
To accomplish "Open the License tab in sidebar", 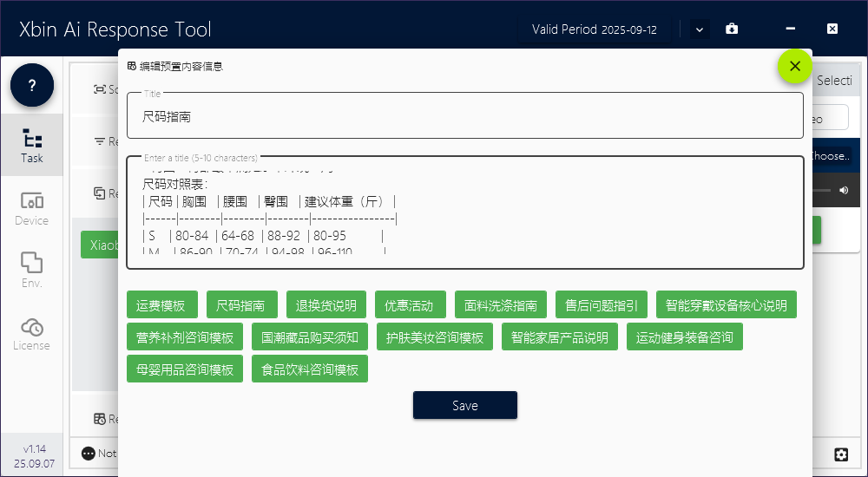I will 31,334.
